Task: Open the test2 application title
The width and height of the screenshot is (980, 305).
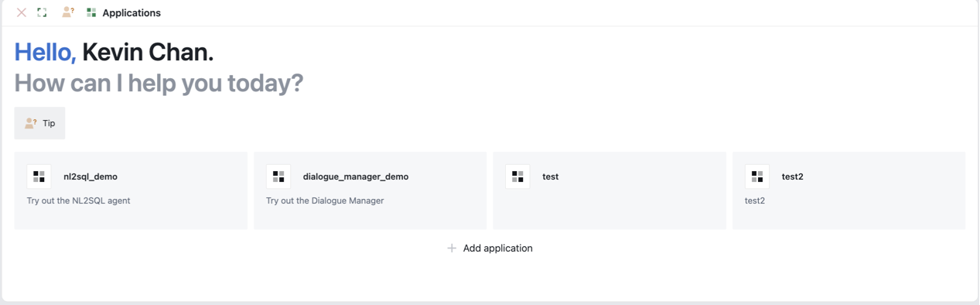Action: coord(793,176)
